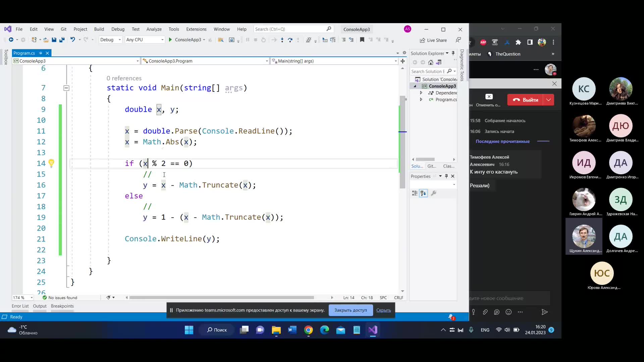Click the Open File folder icon

tap(46, 40)
